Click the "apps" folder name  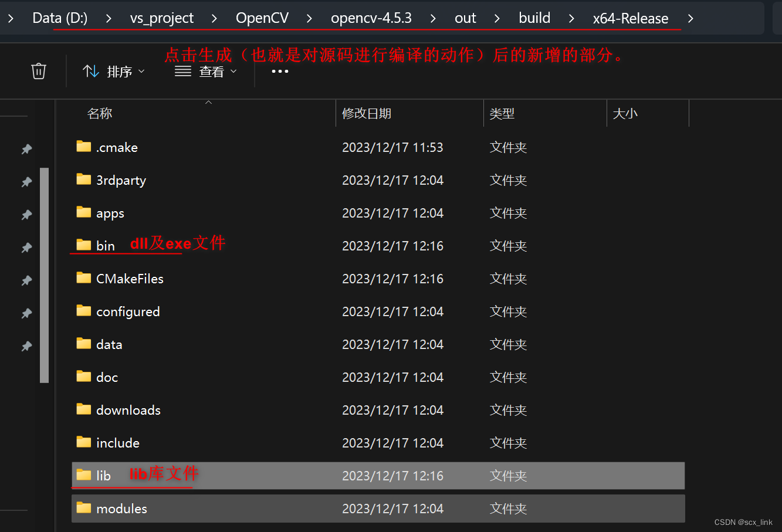(x=110, y=214)
